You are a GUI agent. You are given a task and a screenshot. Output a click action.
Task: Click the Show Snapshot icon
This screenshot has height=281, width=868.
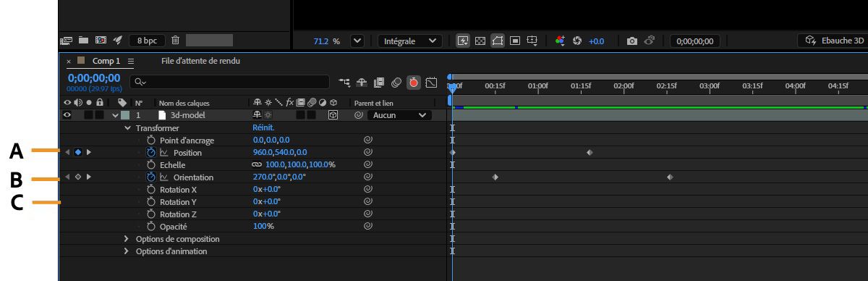tap(650, 41)
